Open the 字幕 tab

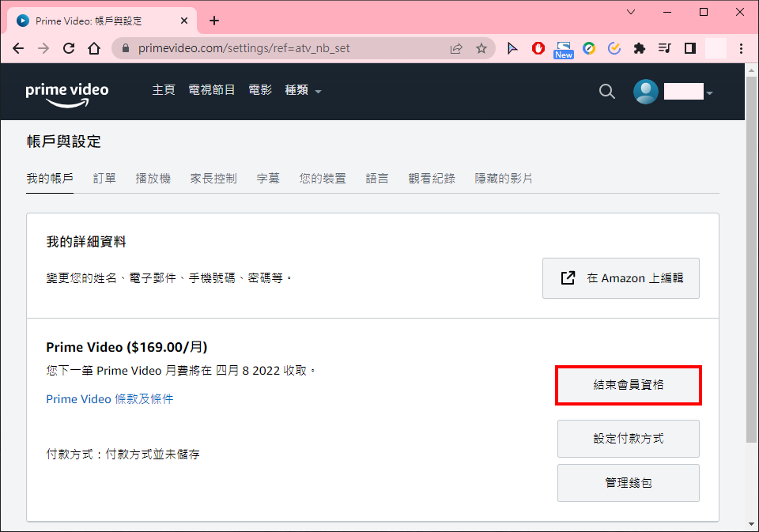pyautogui.click(x=268, y=179)
